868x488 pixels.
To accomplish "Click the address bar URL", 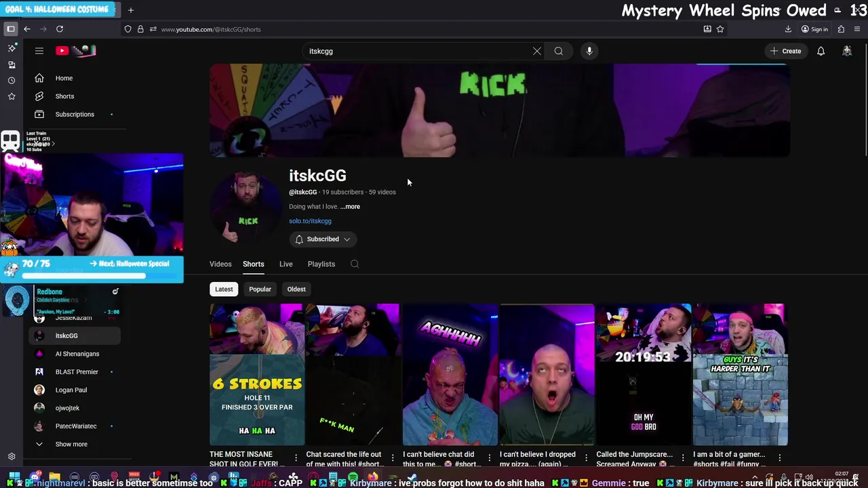I will [x=211, y=29].
